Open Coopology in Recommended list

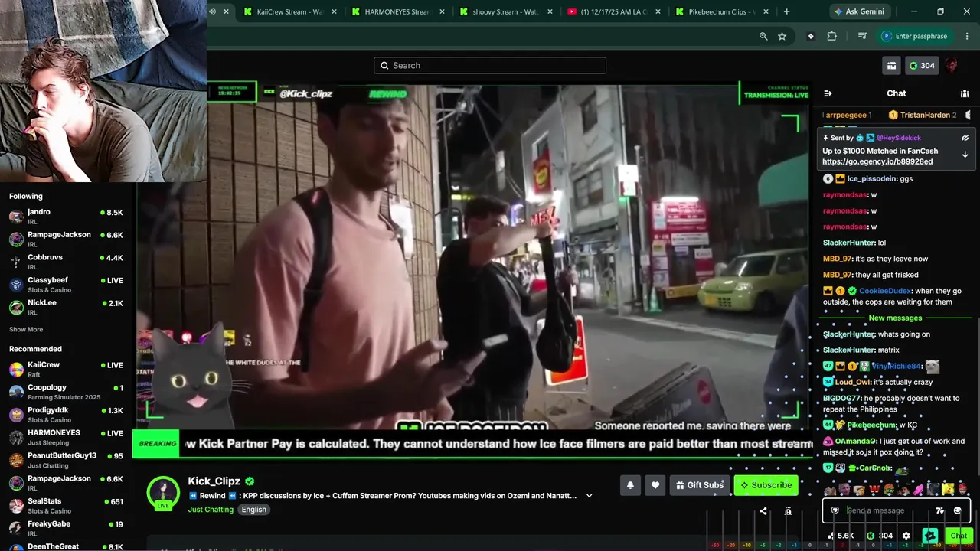[66, 392]
